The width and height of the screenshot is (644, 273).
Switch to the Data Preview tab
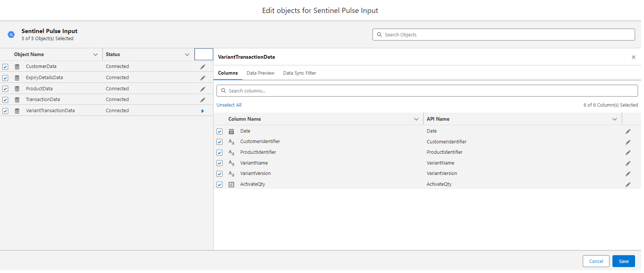pyautogui.click(x=260, y=73)
